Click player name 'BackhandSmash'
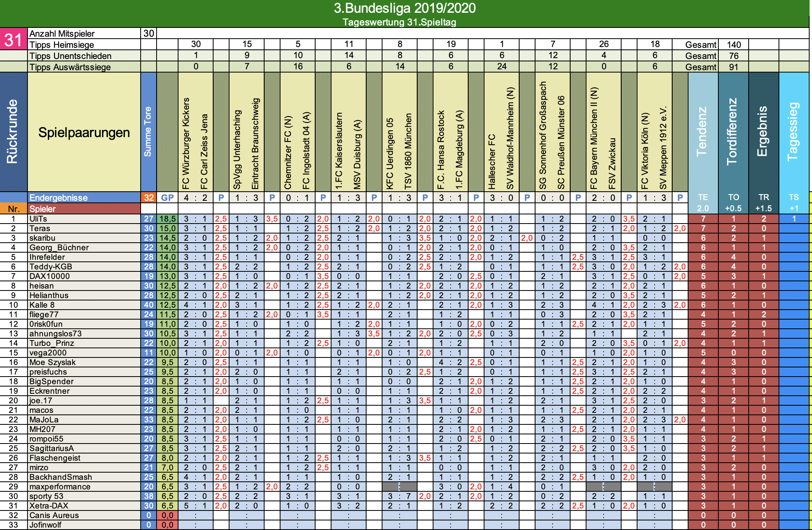 [x=61, y=477]
